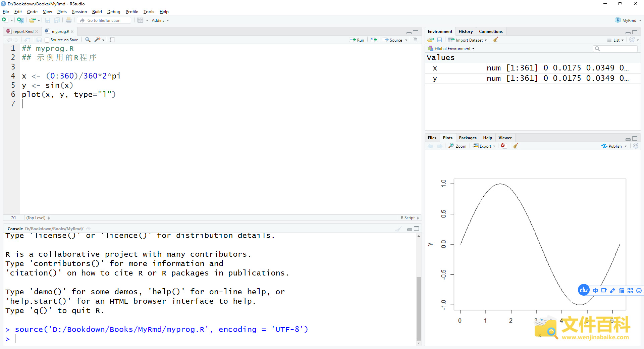Open workspace panes layout grid icon
Viewport: 644px width, 349px height.
pyautogui.click(x=140, y=20)
